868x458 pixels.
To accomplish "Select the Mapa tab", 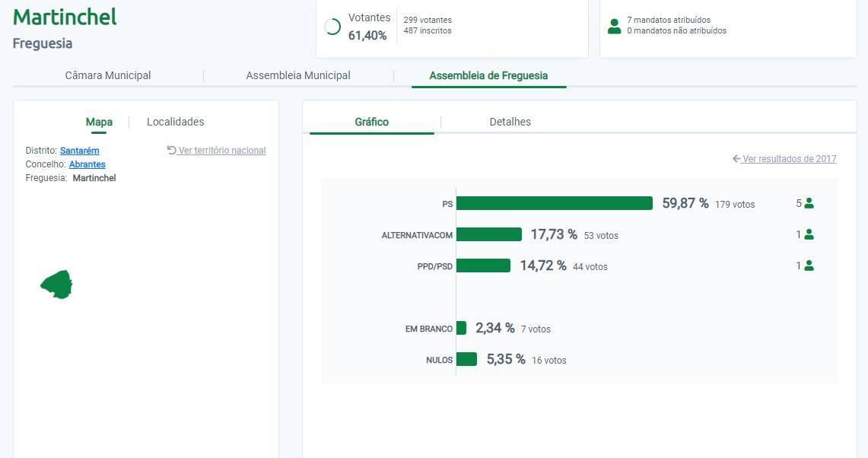I will coord(99,122).
